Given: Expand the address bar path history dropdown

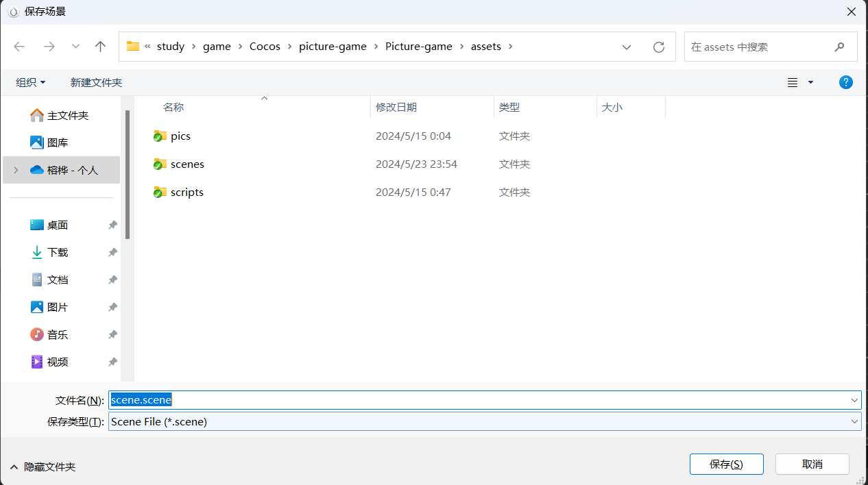Looking at the screenshot, I should click(627, 47).
